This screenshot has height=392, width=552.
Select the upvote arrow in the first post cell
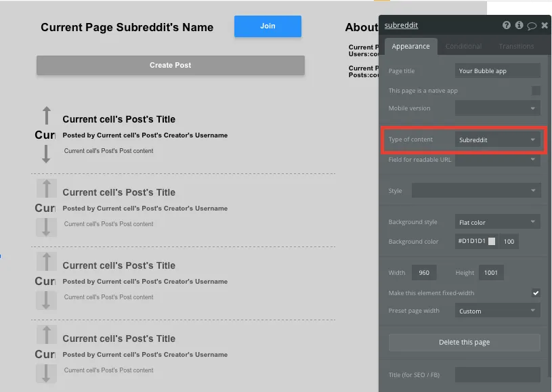coord(46,115)
